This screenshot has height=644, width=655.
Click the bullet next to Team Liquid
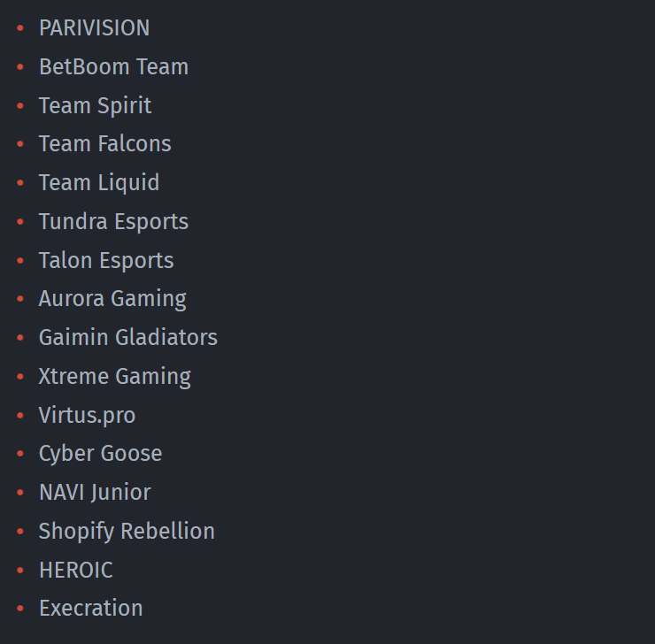pyautogui.click(x=20, y=183)
